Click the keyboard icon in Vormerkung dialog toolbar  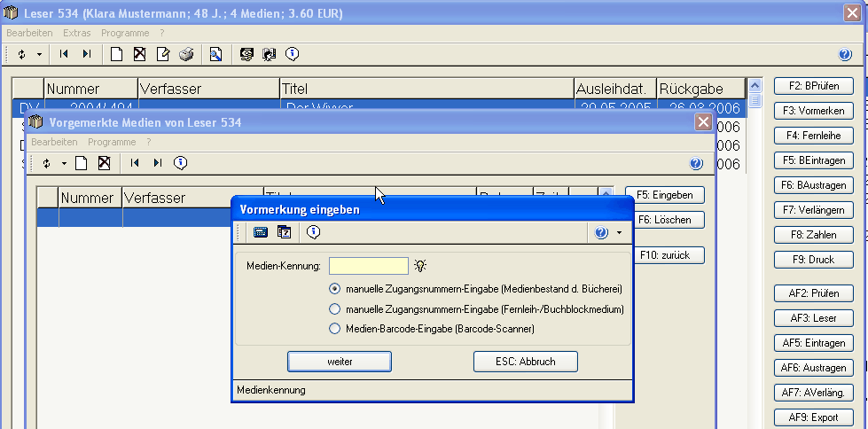pos(261,232)
